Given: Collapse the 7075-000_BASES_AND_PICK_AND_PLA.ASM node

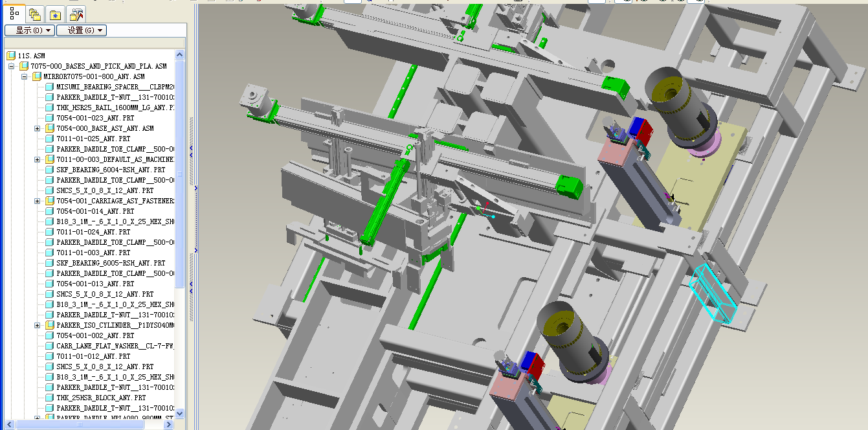Looking at the screenshot, I should 11,66.
